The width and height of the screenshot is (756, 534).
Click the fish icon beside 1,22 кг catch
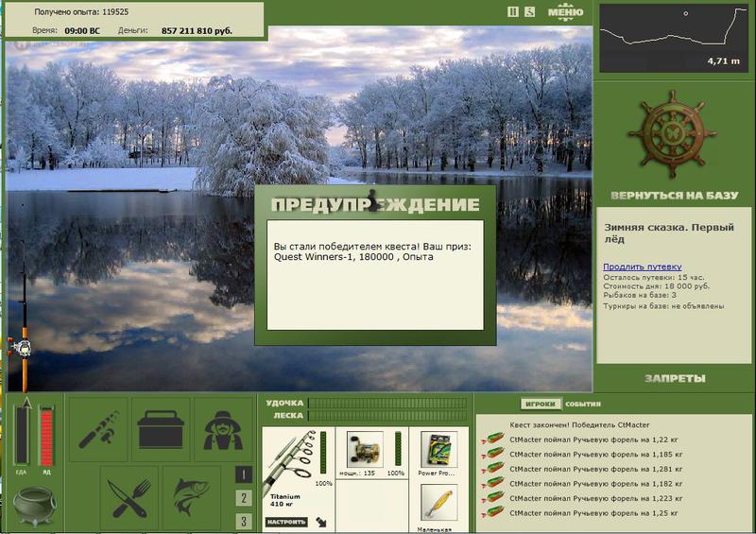point(492,439)
